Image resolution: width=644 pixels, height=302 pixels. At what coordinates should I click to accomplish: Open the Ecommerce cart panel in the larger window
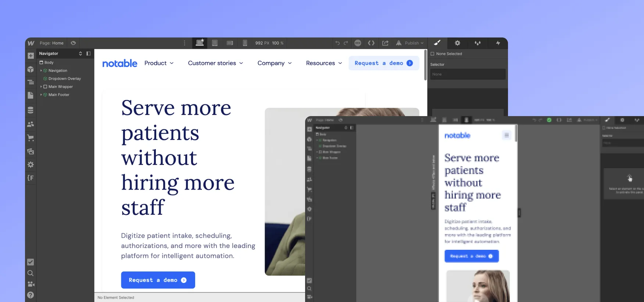[x=31, y=138]
